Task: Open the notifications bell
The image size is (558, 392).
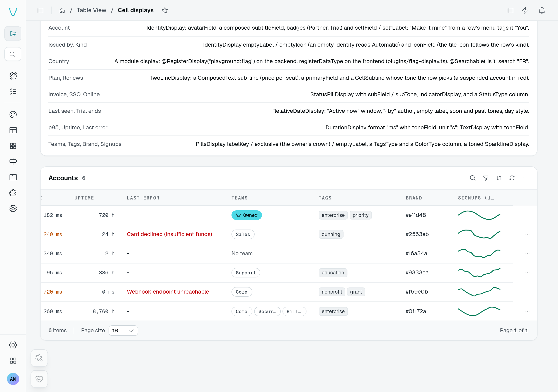Action: (542, 10)
